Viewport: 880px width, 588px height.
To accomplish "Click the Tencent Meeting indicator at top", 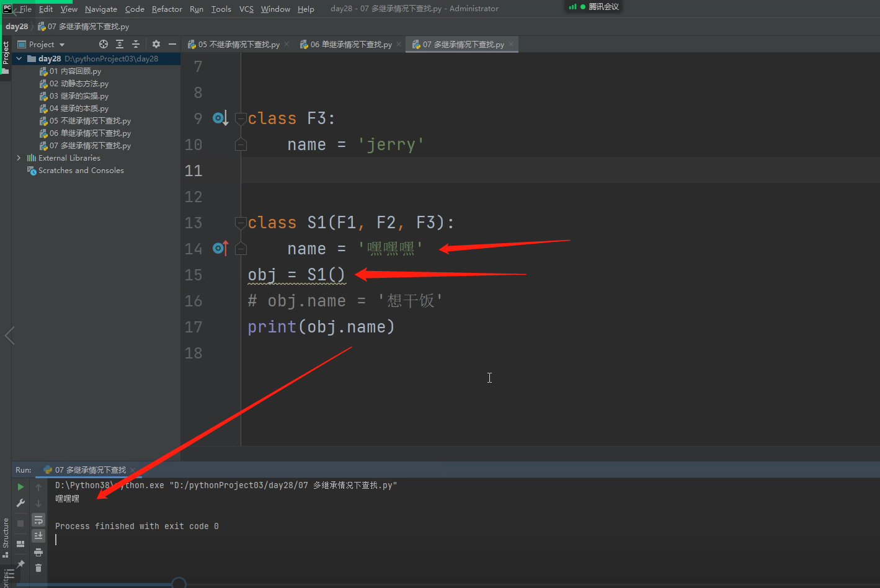I will (594, 7).
